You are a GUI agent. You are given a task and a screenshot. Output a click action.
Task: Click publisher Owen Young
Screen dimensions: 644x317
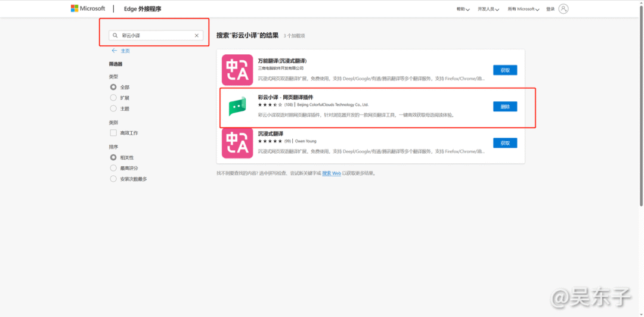(305, 141)
